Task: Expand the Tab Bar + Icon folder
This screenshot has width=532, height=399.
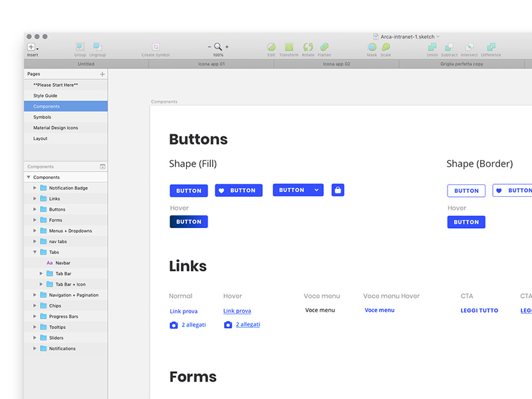Action: tap(41, 285)
